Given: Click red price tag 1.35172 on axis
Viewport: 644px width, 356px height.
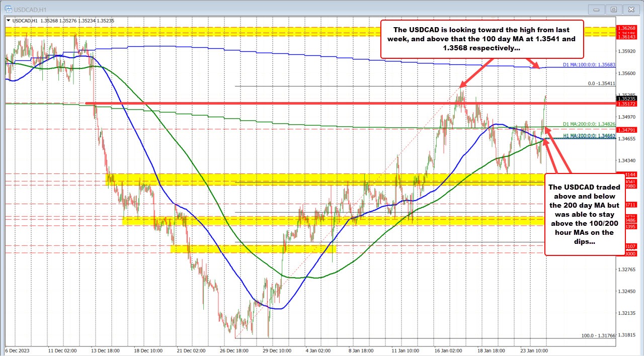Looking at the screenshot, I should coord(627,104).
